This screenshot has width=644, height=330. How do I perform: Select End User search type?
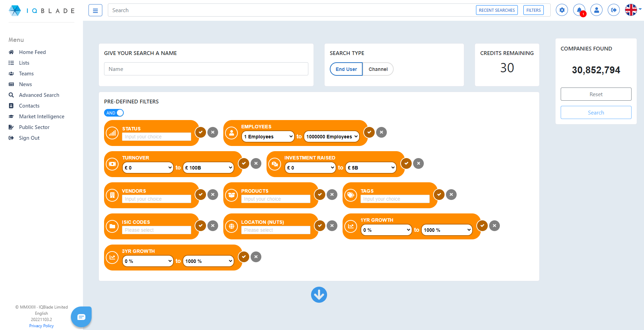pyautogui.click(x=346, y=69)
